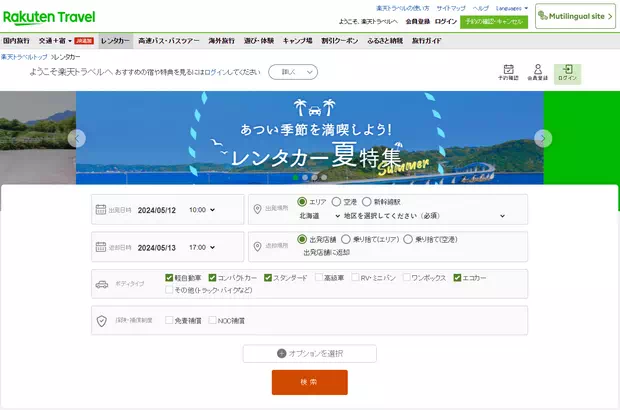This screenshot has width=620, height=410.
Task: Check the RV・ミニバン checkbox
Action: click(355, 278)
